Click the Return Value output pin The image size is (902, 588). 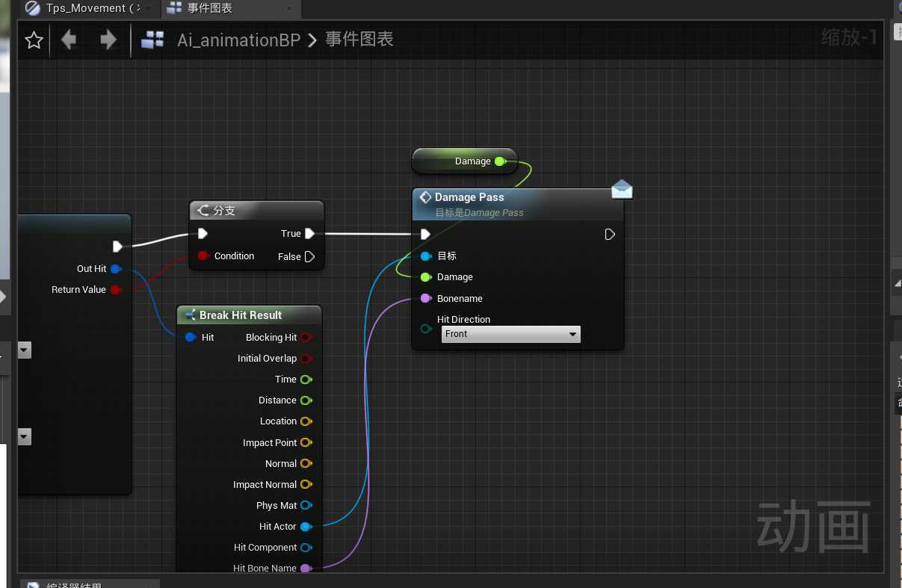(x=116, y=290)
